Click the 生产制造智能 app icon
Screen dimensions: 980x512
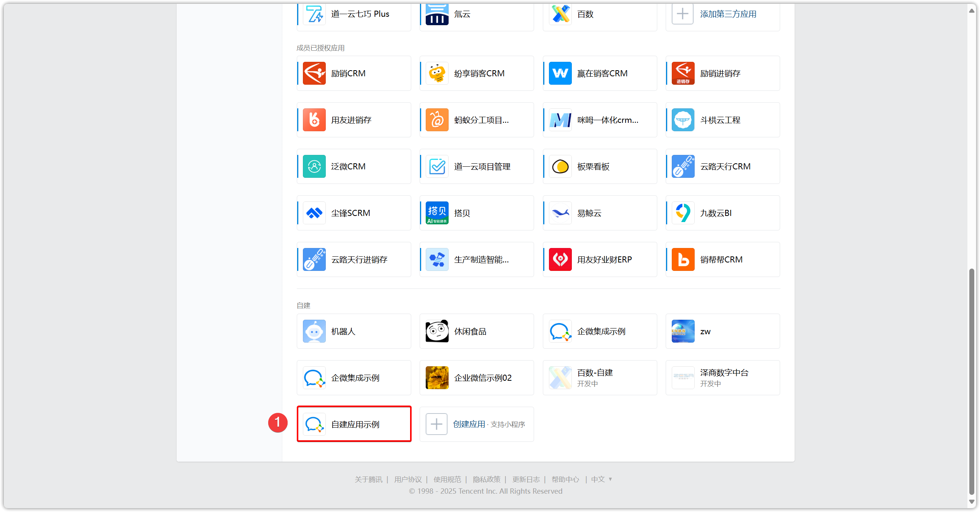pos(437,259)
